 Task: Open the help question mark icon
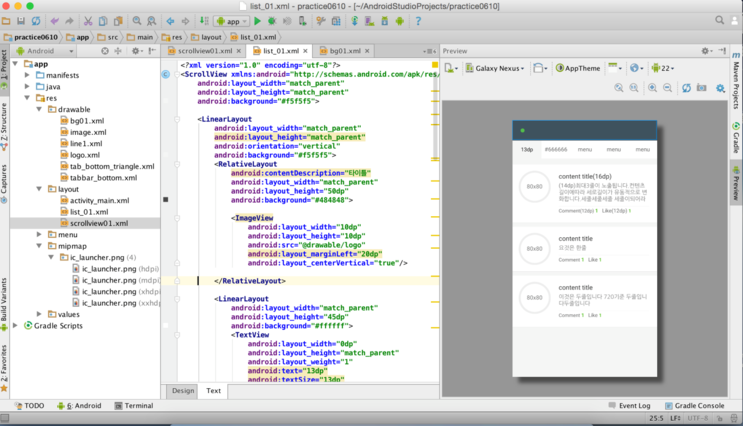(x=418, y=21)
